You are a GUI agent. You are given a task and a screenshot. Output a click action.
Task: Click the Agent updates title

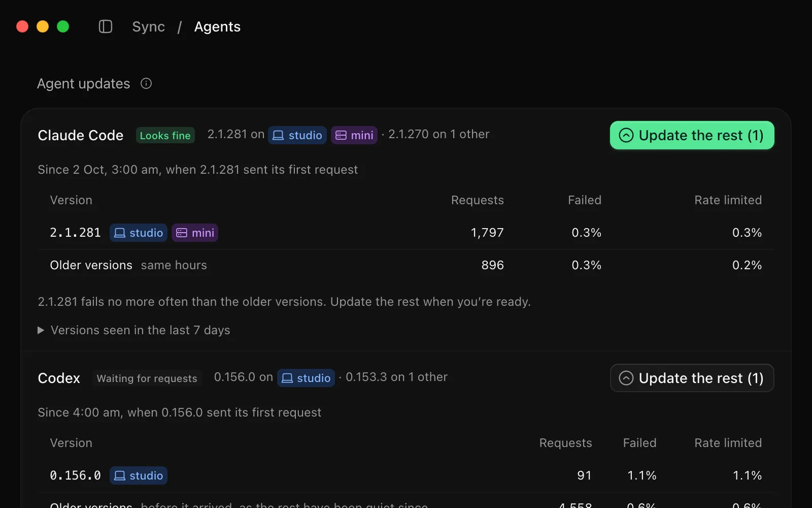(x=84, y=83)
